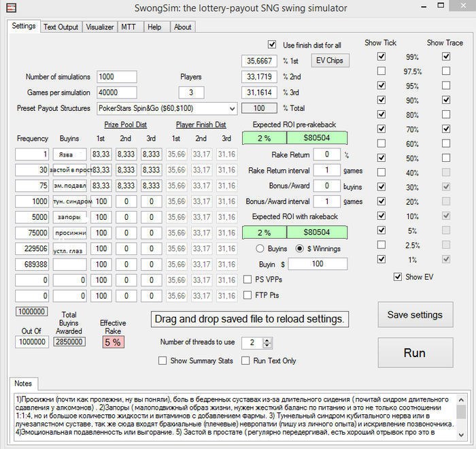
Task: Click the Run button
Action: pyautogui.click(x=414, y=353)
